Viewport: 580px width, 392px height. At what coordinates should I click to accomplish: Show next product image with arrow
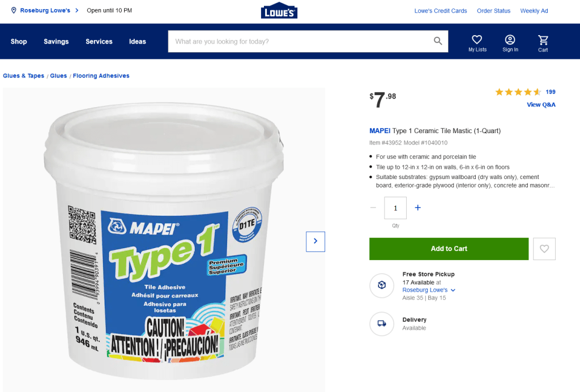coord(315,241)
